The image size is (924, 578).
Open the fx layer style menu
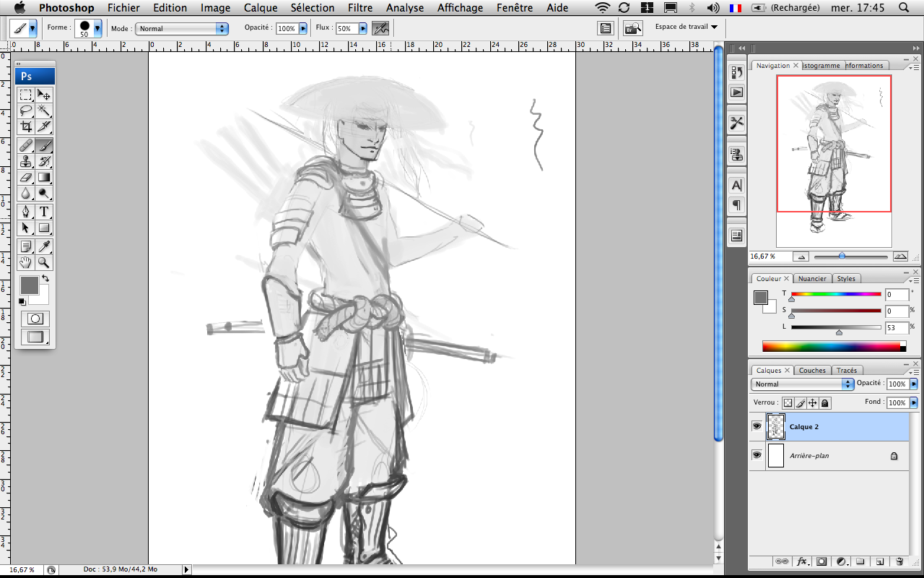point(802,561)
